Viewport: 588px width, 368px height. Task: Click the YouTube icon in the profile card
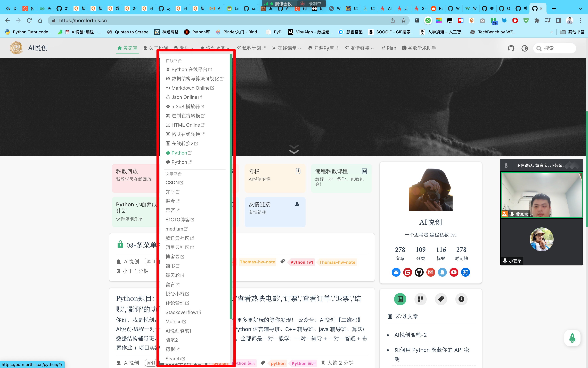(454, 272)
